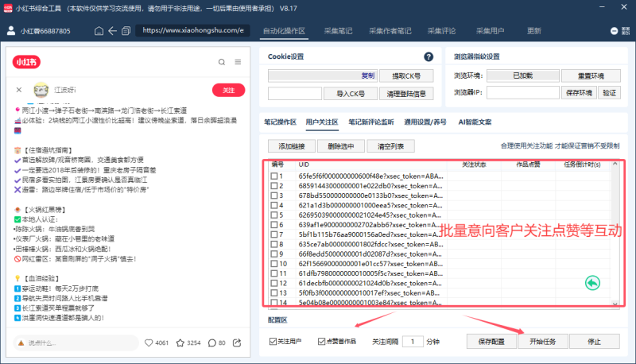This screenshot has height=364, width=636.
Task: Tick the checkbox for row 1
Action: tap(274, 176)
